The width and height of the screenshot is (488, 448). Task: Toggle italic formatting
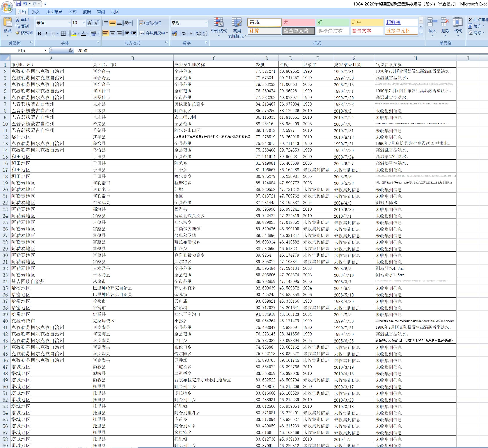(46, 34)
